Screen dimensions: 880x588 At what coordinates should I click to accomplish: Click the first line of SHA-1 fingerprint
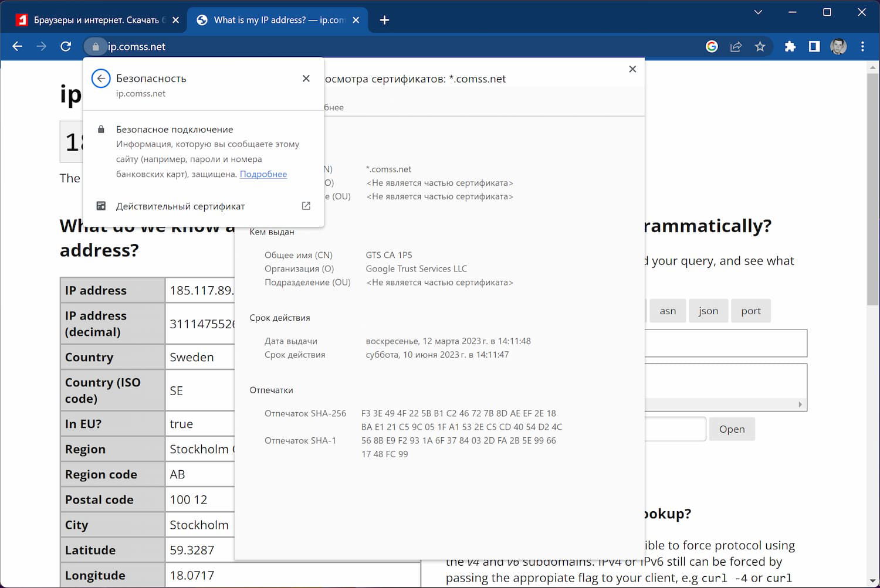(459, 440)
